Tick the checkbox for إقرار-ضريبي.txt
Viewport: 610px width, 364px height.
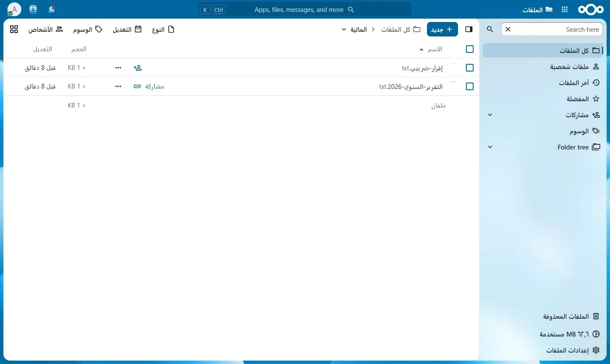pyautogui.click(x=470, y=68)
